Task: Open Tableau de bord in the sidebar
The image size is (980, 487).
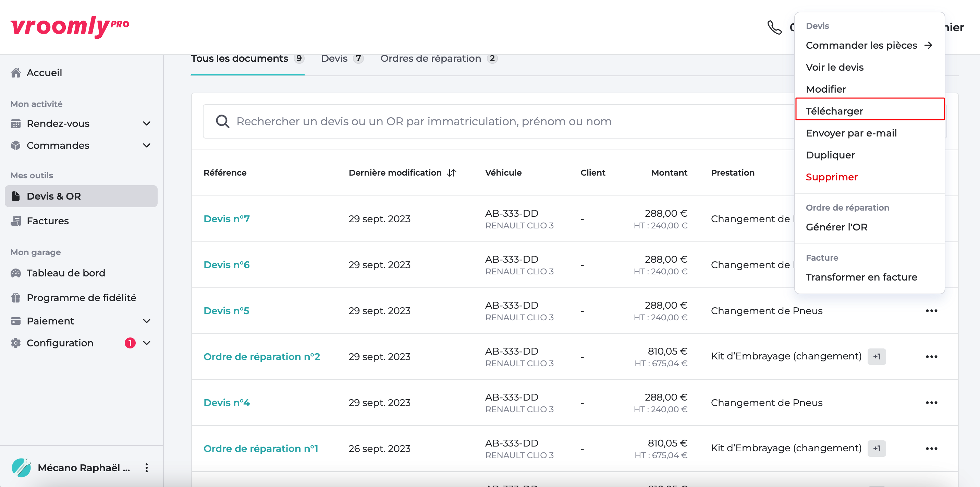Action: pyautogui.click(x=81, y=273)
